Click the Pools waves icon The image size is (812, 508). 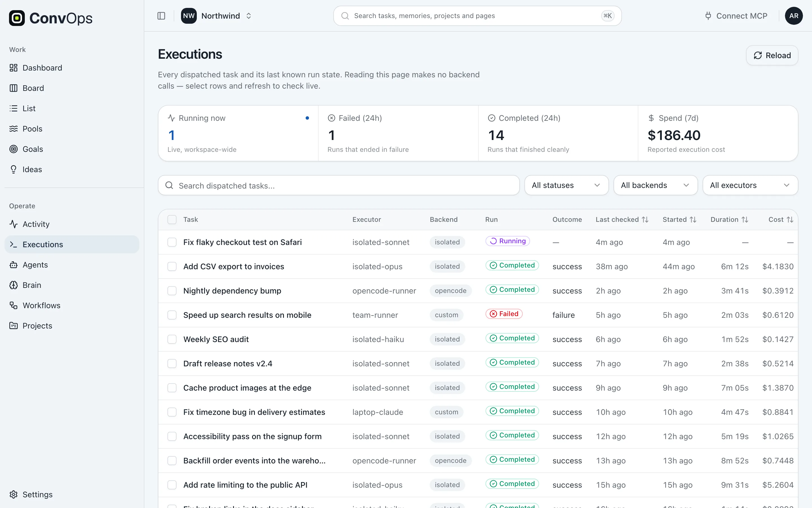[14, 129]
